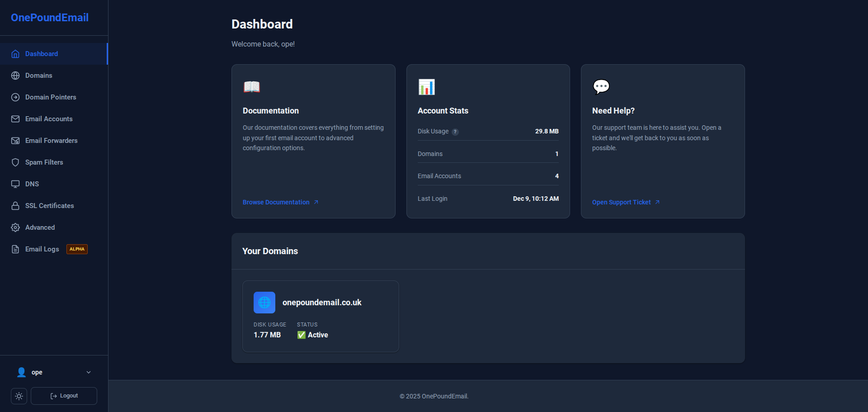868x412 pixels.
Task: Click the Advanced gear icon
Action: coord(15,227)
